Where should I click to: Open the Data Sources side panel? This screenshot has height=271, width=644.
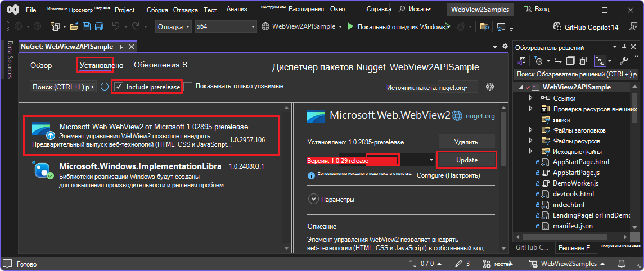[10, 59]
